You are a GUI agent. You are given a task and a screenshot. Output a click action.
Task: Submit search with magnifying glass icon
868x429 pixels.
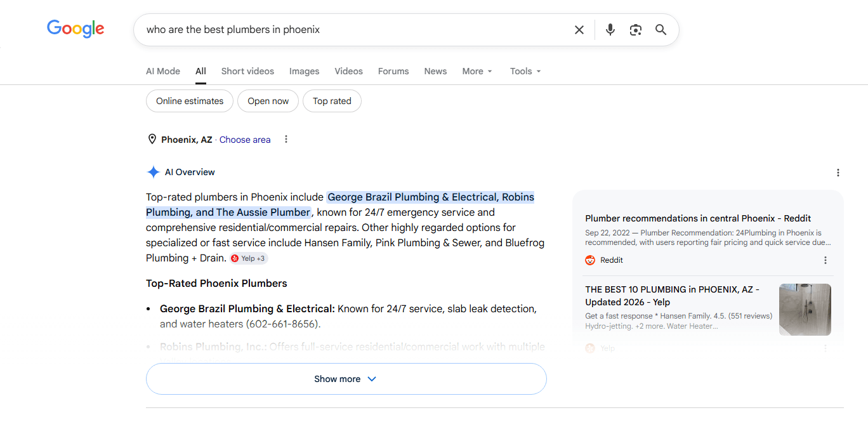pos(661,30)
